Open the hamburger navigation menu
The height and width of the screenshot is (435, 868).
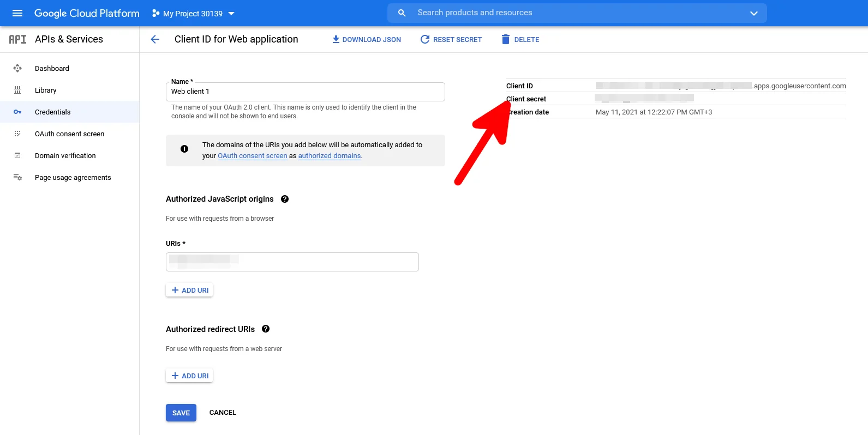(17, 13)
